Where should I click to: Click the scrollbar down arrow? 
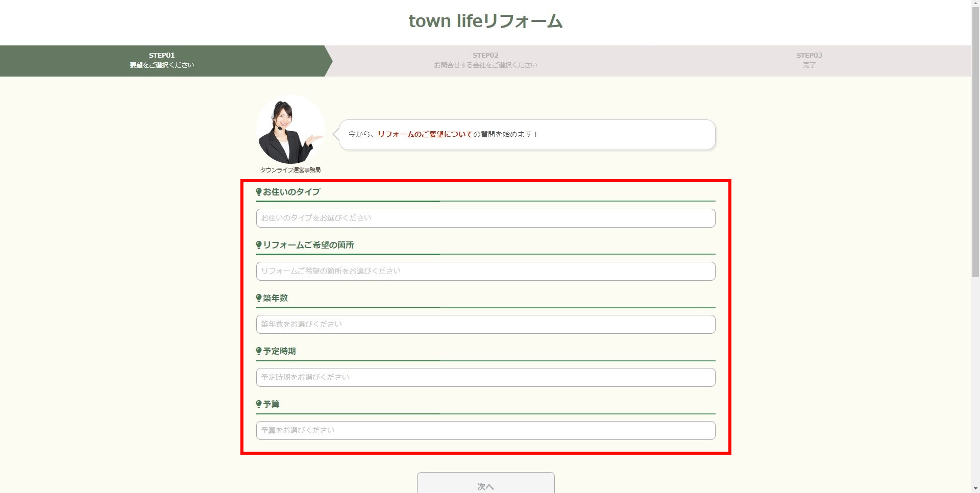click(975, 489)
